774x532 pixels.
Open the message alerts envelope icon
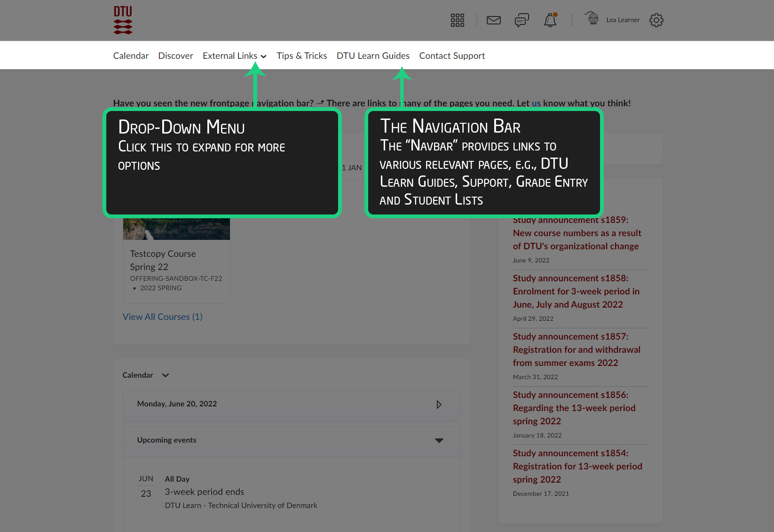493,20
